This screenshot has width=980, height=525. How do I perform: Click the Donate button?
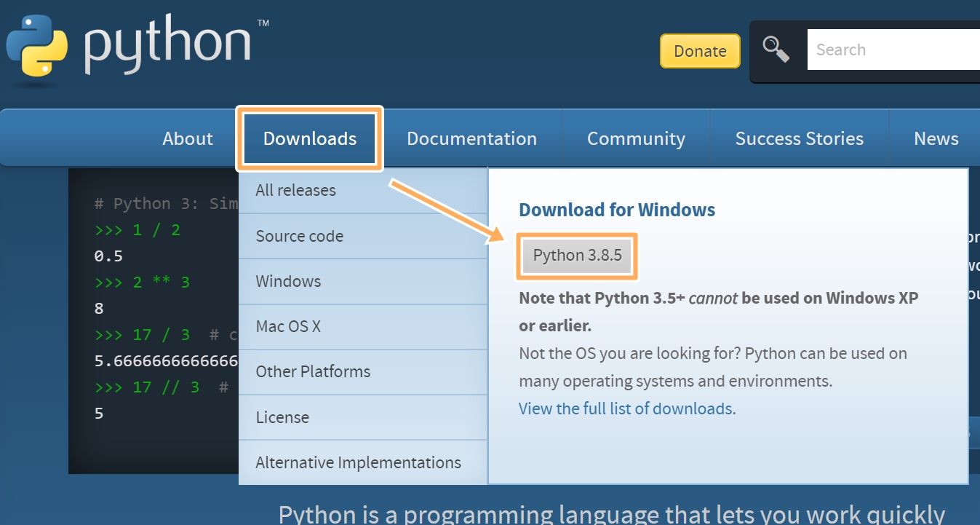coord(700,51)
